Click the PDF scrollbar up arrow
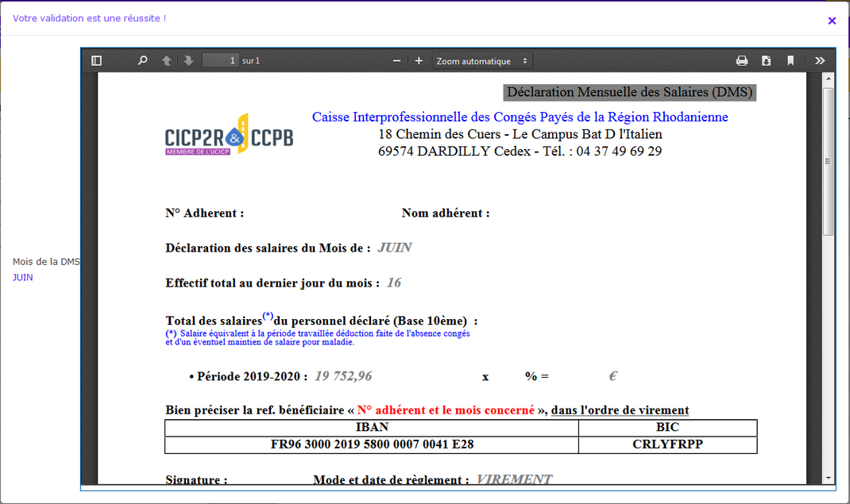This screenshot has width=850, height=504. [x=828, y=79]
